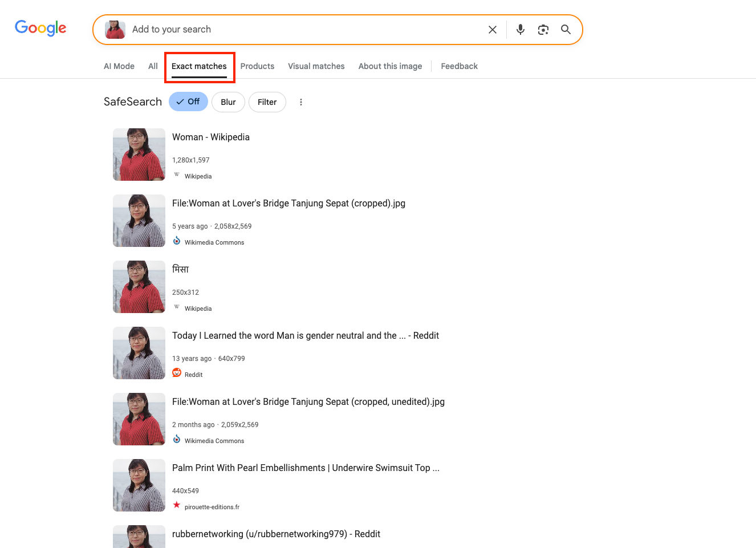This screenshot has height=548, width=756.
Task: Click the searched image thumbnail in search box
Action: (115, 30)
